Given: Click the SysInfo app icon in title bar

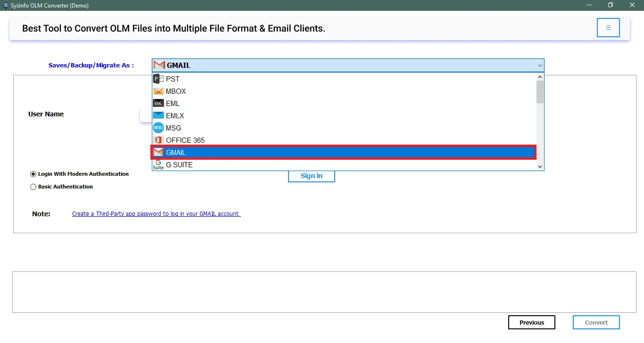Looking at the screenshot, I should pos(5,5).
